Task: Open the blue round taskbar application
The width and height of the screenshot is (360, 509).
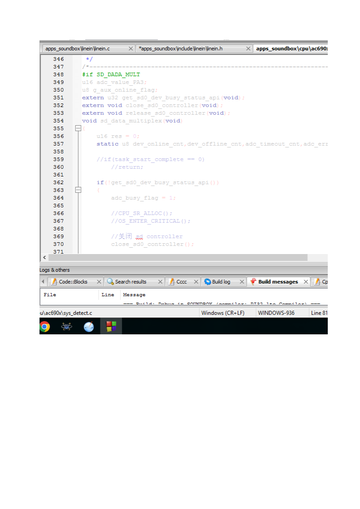Action: [89, 327]
